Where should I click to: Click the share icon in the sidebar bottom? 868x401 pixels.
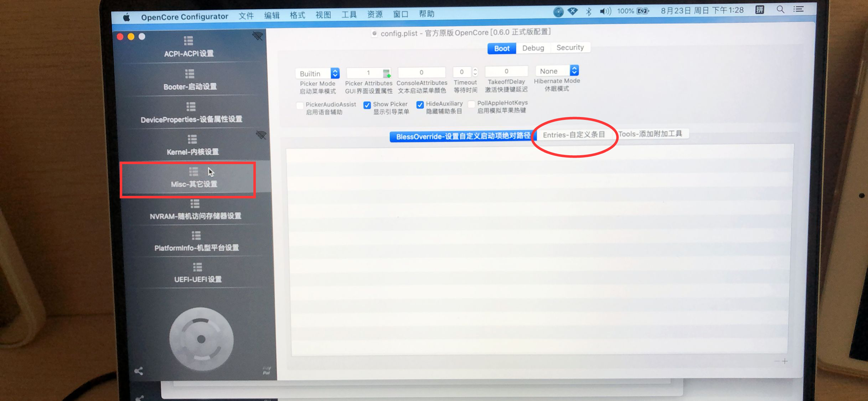139,371
